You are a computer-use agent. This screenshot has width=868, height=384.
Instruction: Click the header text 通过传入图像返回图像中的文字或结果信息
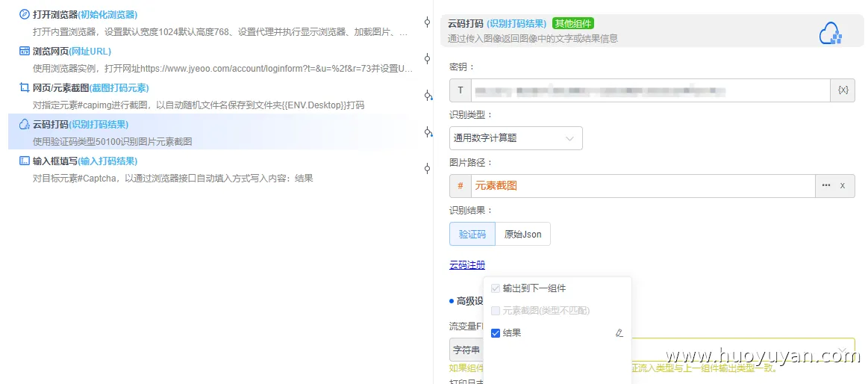click(x=533, y=38)
